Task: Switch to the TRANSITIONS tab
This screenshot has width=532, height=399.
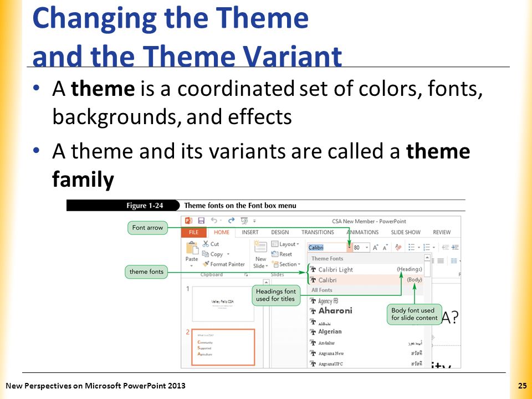Action: 318,232
